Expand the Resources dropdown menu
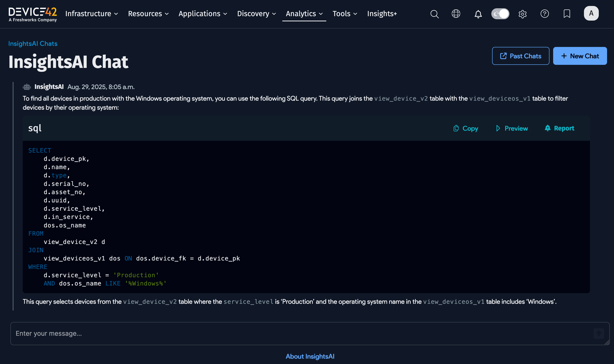The height and width of the screenshot is (364, 614). tap(148, 14)
